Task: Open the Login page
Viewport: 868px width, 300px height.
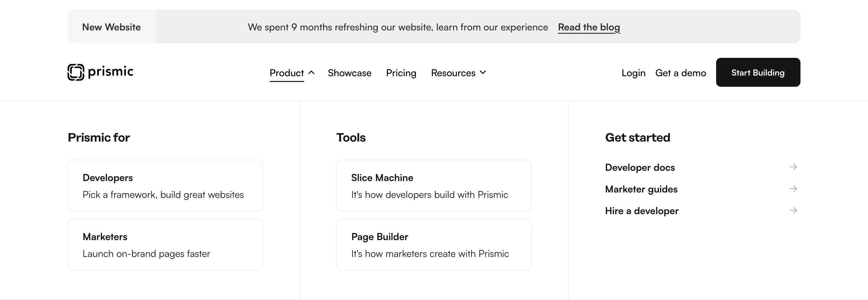Action: pos(634,73)
